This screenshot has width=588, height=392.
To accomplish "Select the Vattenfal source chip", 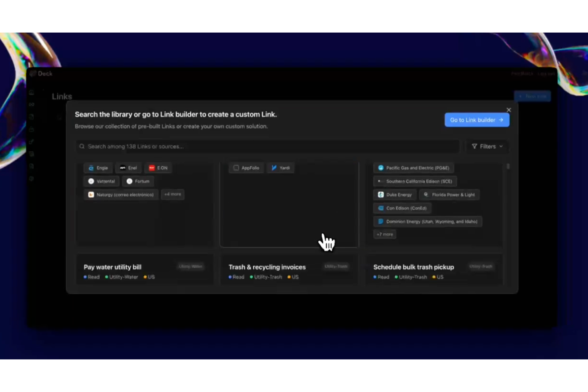I will 101,181.
